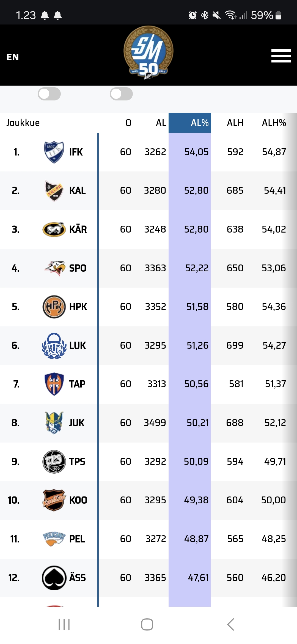Open the SPO team link
This screenshot has height=644, width=297.
[78, 268]
